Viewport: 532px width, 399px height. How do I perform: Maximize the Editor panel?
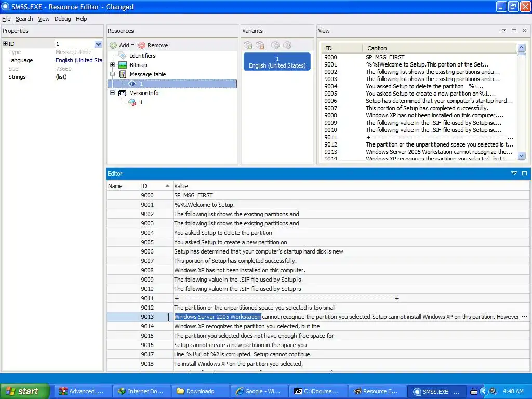coord(524,174)
